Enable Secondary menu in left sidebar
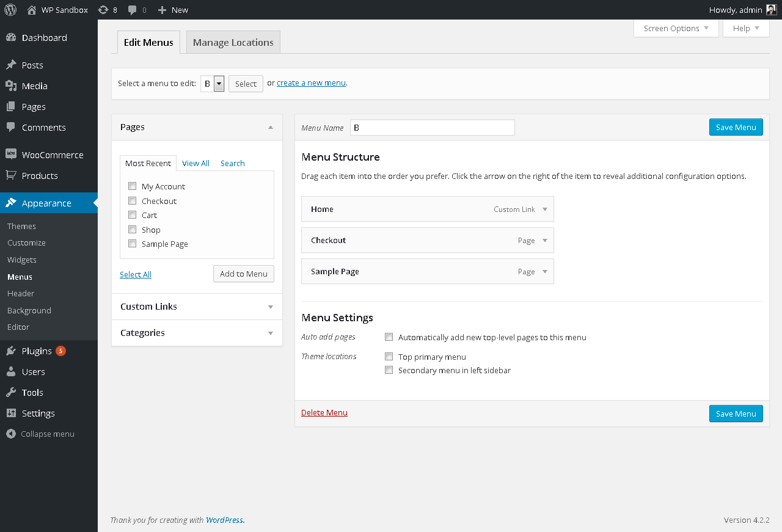 click(389, 370)
